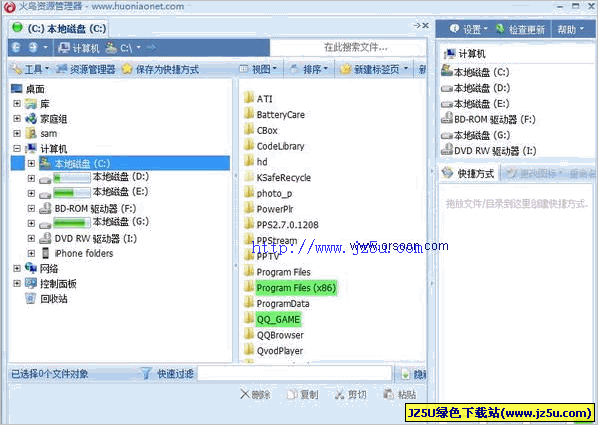Select 本地磁盘 (E:) in folder tree
Viewport: 598px width, 425px height.
(x=121, y=192)
